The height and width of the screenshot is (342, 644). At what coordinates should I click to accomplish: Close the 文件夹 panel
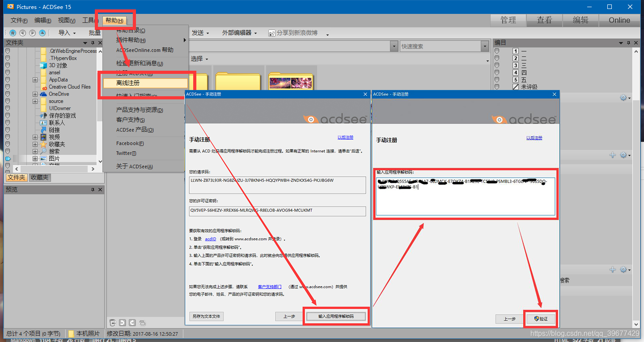(100, 43)
